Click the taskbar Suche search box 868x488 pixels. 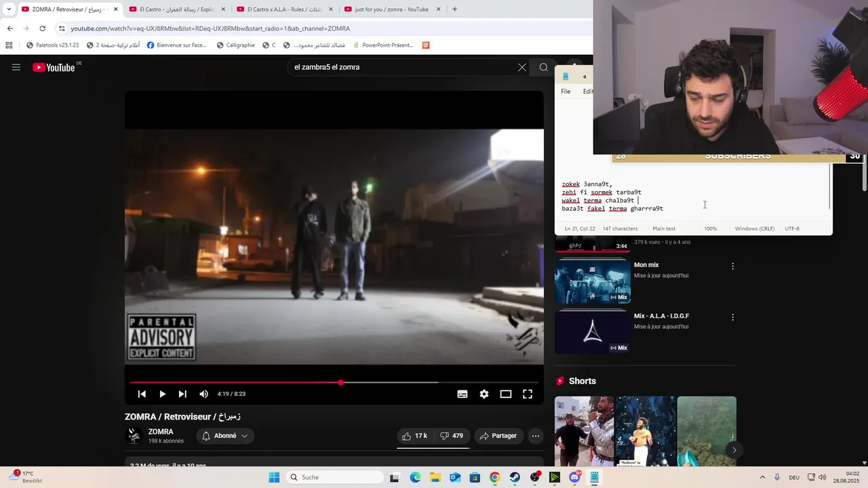click(334, 477)
